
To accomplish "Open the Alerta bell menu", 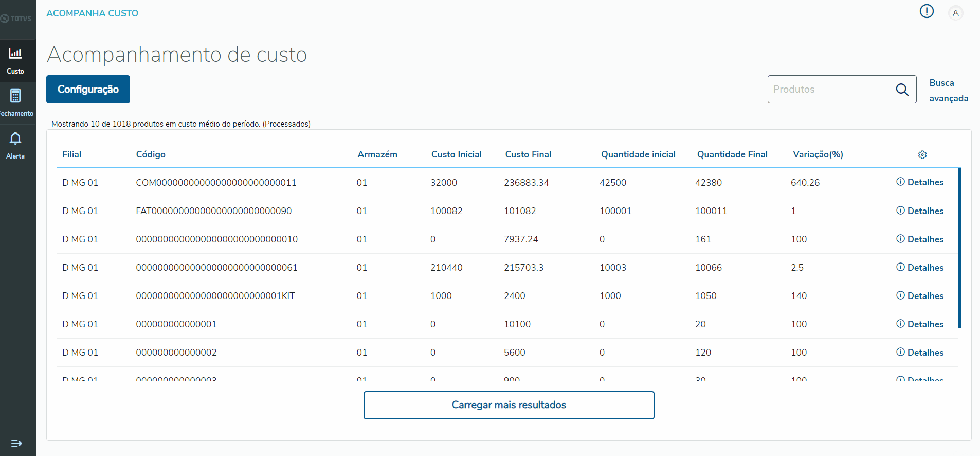I will tap(15, 146).
